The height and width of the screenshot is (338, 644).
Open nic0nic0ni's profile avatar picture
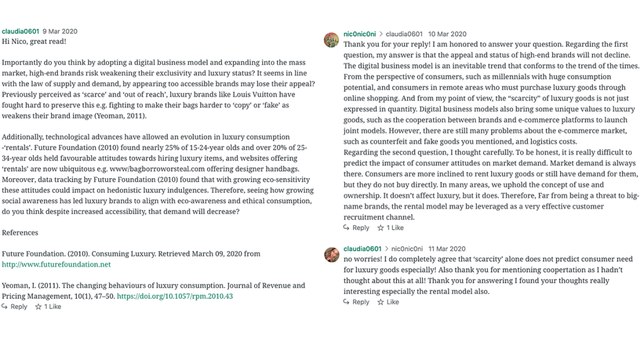point(332,40)
